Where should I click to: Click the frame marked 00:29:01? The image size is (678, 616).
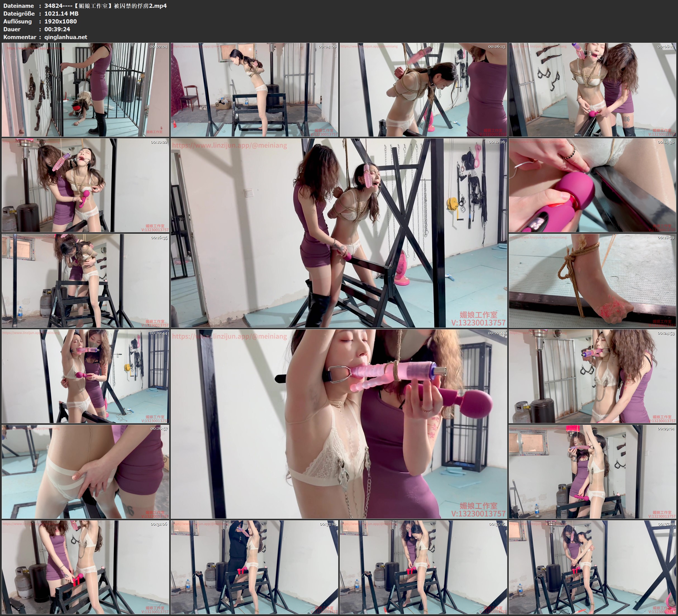coord(592,472)
